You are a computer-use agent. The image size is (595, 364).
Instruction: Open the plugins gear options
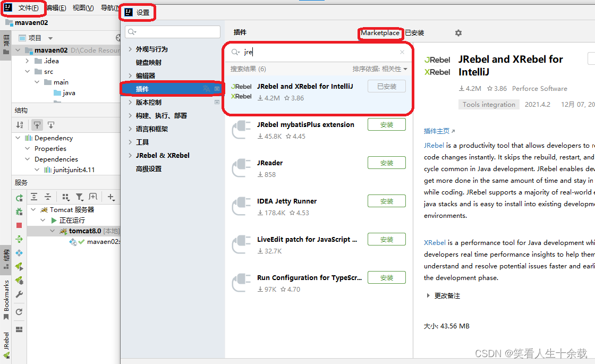click(x=458, y=33)
